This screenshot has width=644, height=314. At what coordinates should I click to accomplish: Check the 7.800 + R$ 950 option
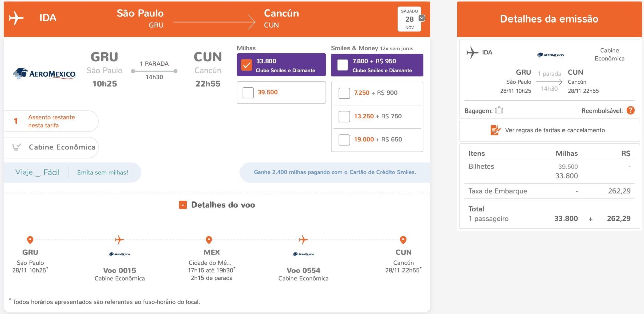[x=342, y=65]
